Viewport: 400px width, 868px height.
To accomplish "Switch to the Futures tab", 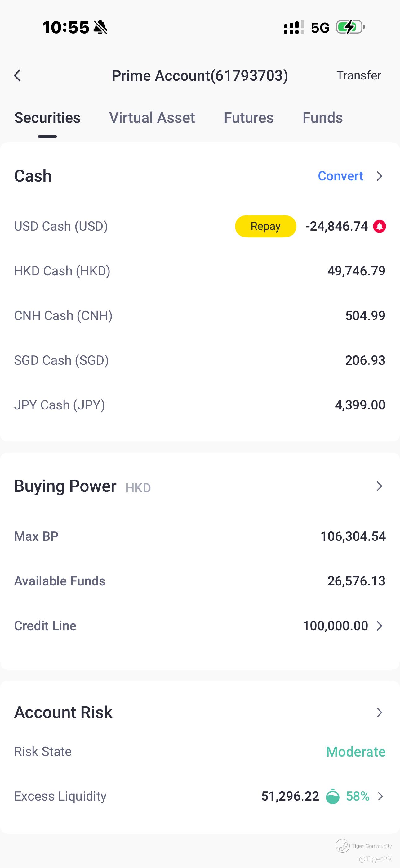I will point(248,118).
